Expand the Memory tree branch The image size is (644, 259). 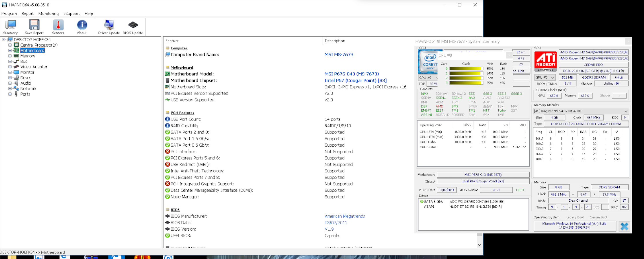pyautogui.click(x=10, y=56)
